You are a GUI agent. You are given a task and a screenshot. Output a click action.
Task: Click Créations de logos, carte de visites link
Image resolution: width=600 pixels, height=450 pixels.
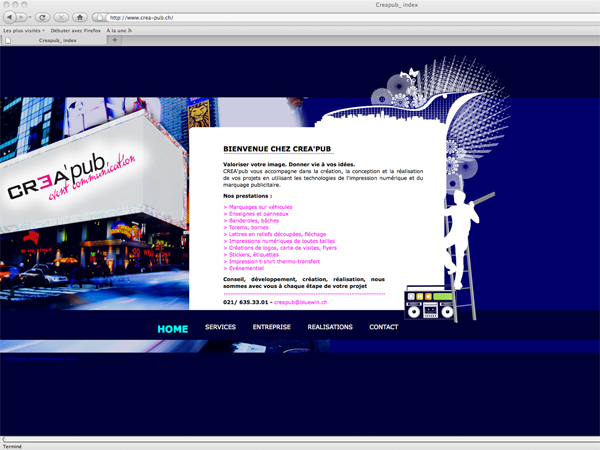coord(280,248)
